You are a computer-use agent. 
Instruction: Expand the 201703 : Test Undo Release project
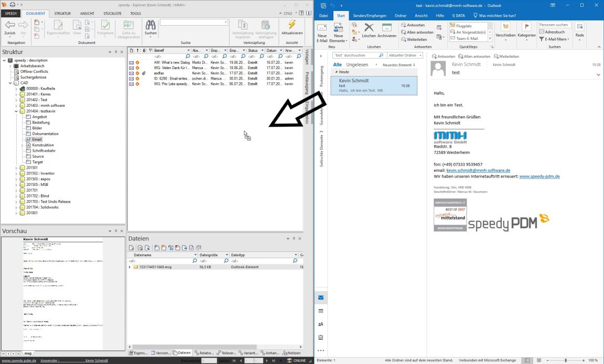(x=16, y=202)
